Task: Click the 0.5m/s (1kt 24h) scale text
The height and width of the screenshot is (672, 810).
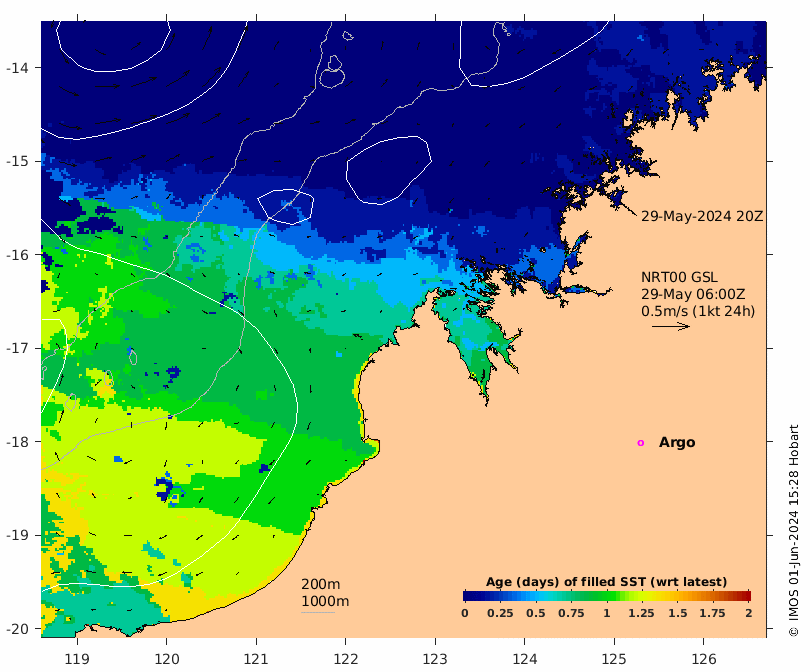Action: pos(698,311)
